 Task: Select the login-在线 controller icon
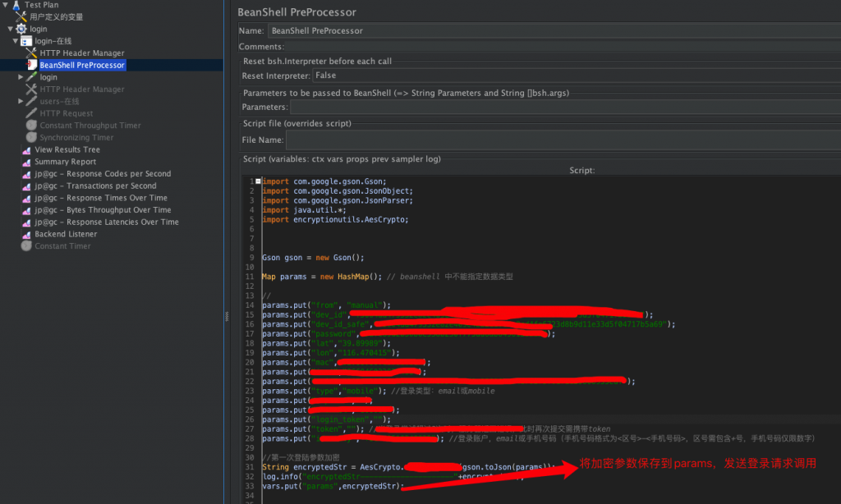(x=26, y=41)
